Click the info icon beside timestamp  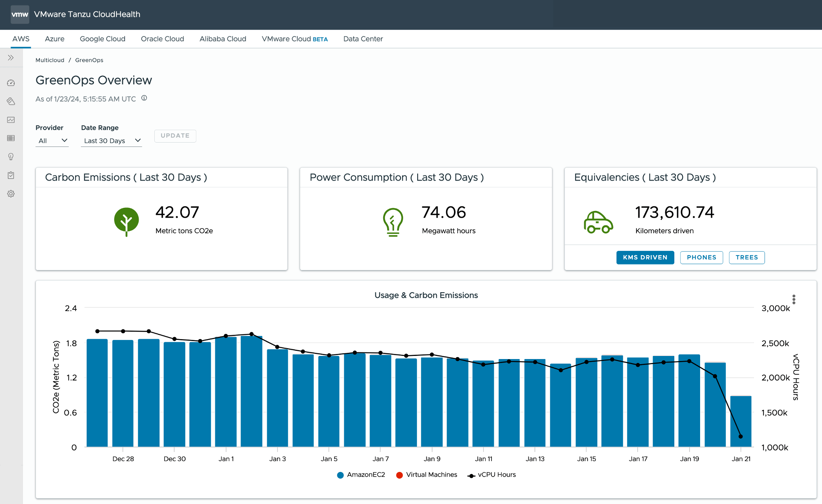pos(144,98)
